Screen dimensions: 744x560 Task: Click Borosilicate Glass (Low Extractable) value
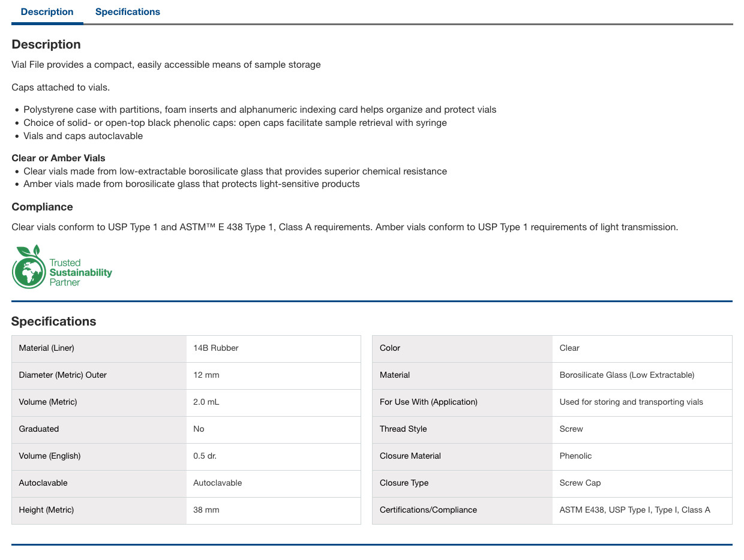[627, 375]
